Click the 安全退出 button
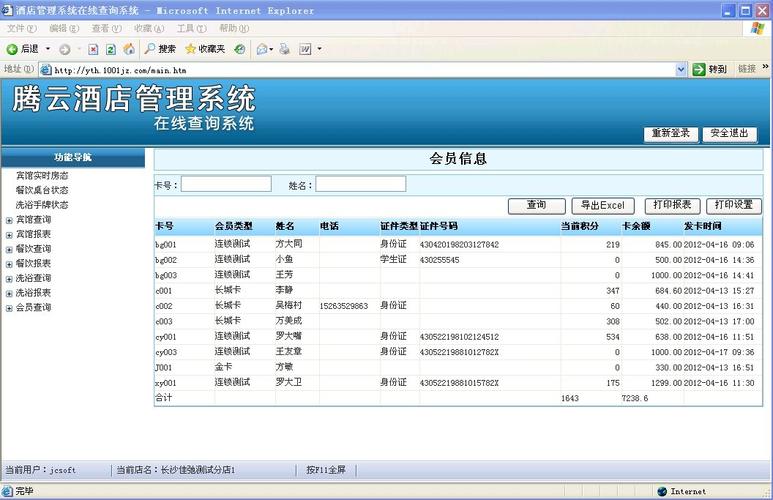The width and height of the screenshot is (773, 500). (730, 134)
